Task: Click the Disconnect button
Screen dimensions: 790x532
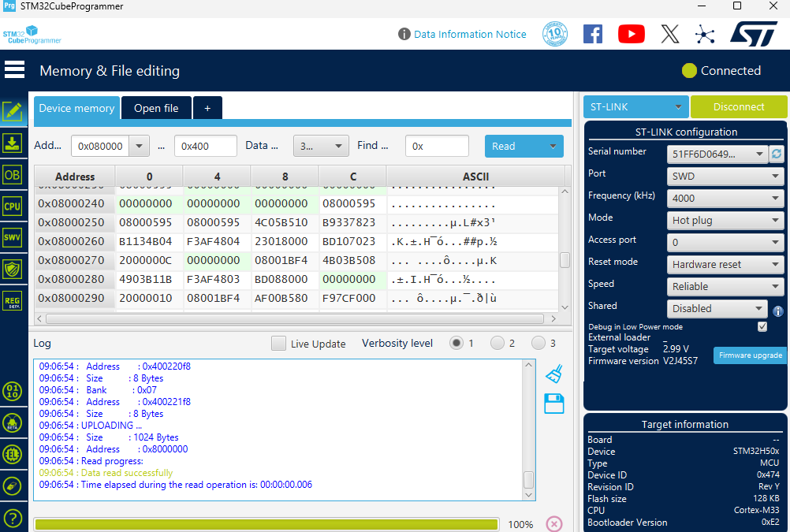Action: click(739, 107)
